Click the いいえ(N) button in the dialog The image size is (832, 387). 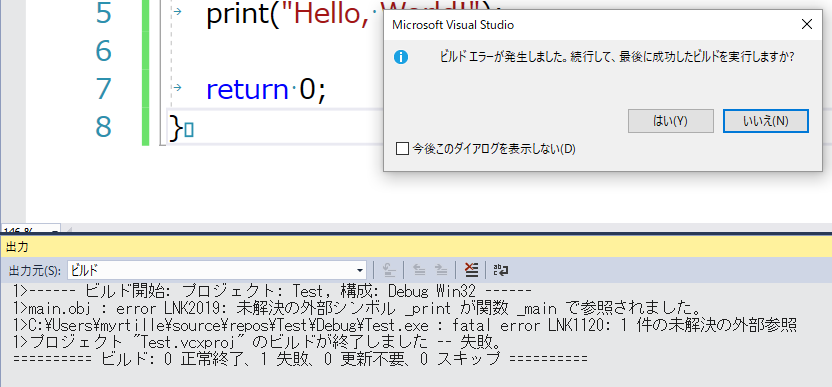click(x=766, y=121)
